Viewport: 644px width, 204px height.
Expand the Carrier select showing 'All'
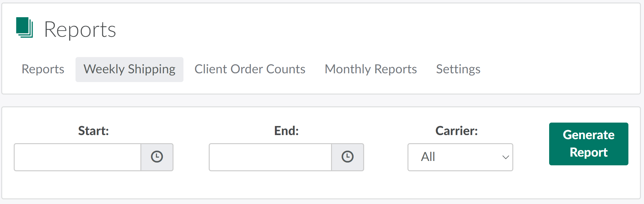click(x=460, y=157)
